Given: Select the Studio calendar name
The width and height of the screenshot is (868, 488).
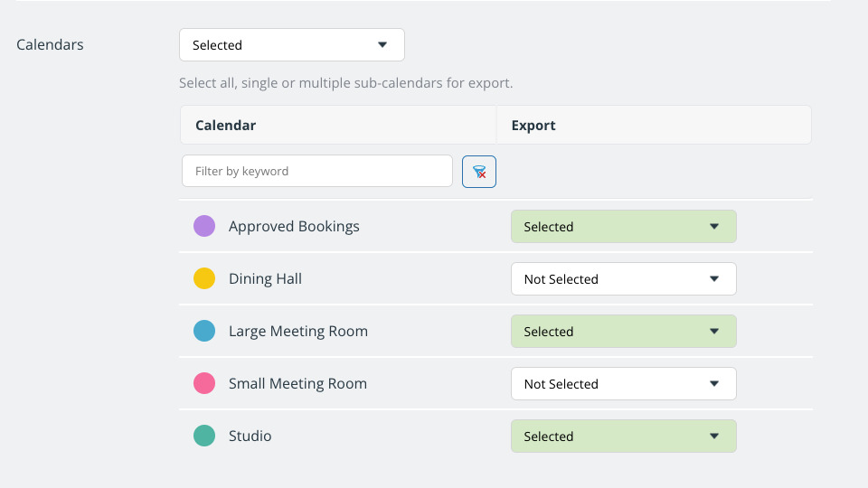Looking at the screenshot, I should 250,436.
